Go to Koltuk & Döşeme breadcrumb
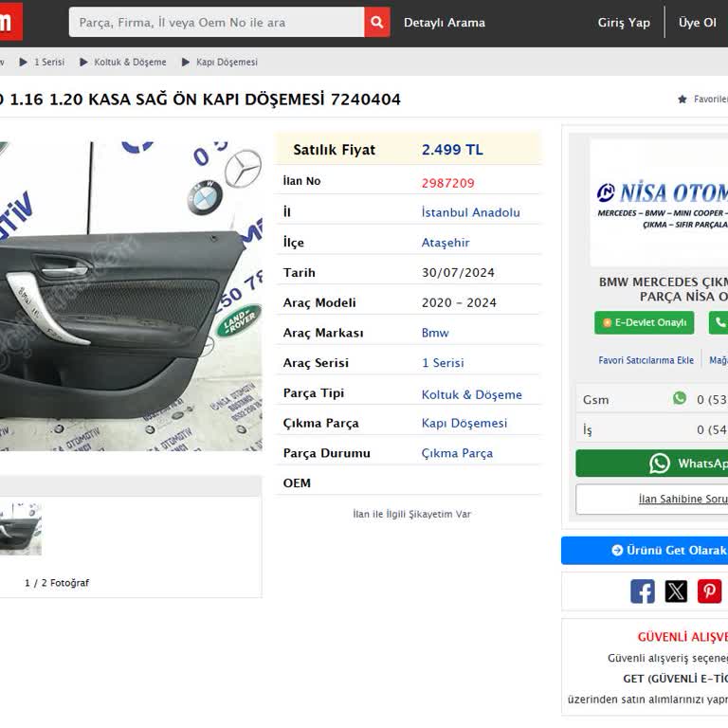This screenshot has height=728, width=728. coord(130,62)
